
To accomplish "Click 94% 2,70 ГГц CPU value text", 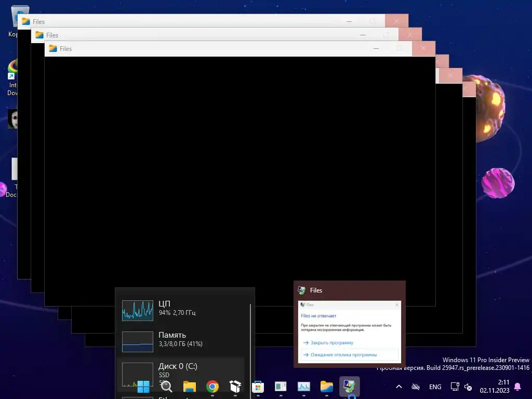I will click(x=177, y=312).
